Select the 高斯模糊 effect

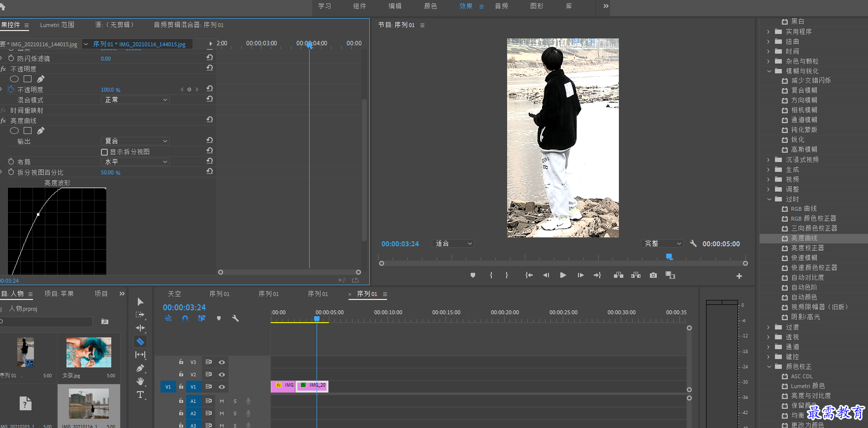pyautogui.click(x=804, y=149)
